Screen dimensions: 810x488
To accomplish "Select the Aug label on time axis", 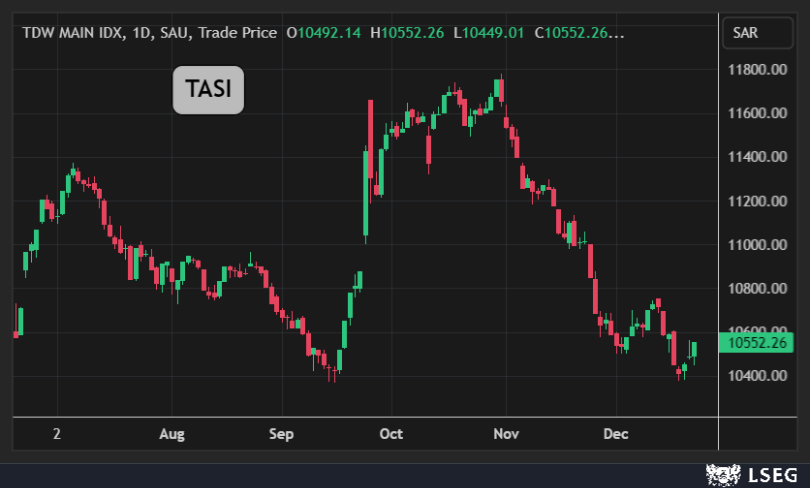I will (x=172, y=434).
